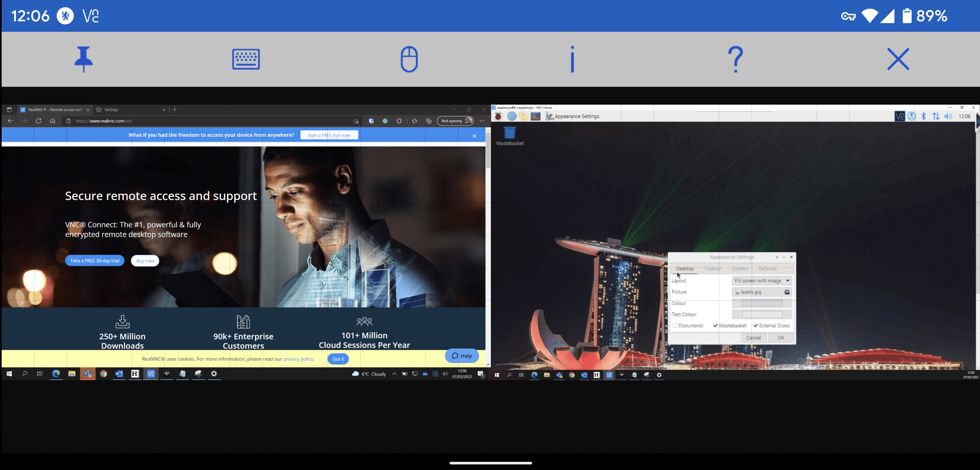Click the Bluetooth icon on Pi taskbar
980x470 pixels.
(x=924, y=116)
